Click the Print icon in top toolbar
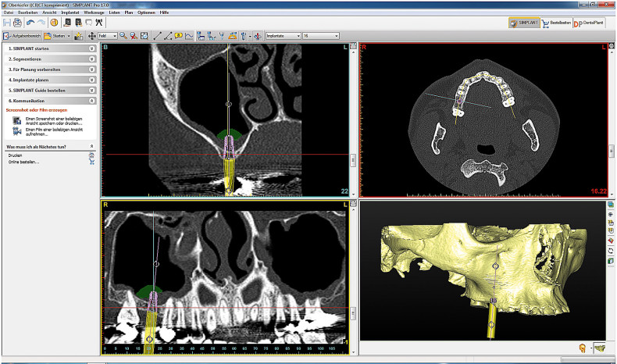Image resolution: width=617 pixels, height=364 pixels. [18, 23]
